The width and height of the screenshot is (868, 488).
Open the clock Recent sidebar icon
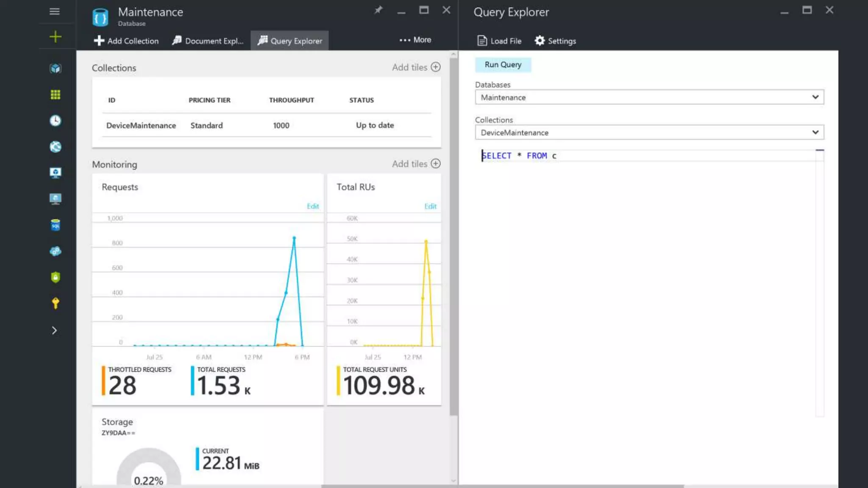(55, 121)
